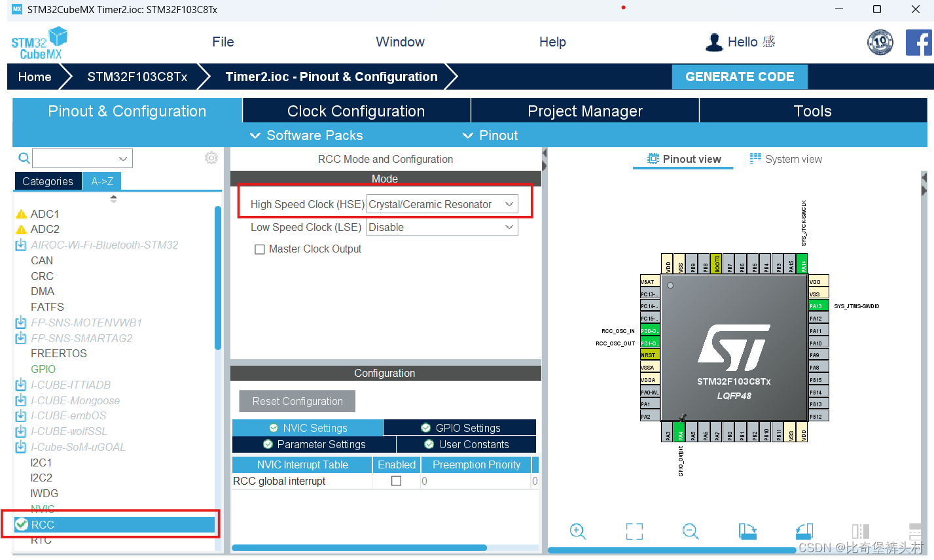Click the warning icon beside ADC1
Image resolution: width=934 pixels, height=560 pixels.
tap(21, 214)
